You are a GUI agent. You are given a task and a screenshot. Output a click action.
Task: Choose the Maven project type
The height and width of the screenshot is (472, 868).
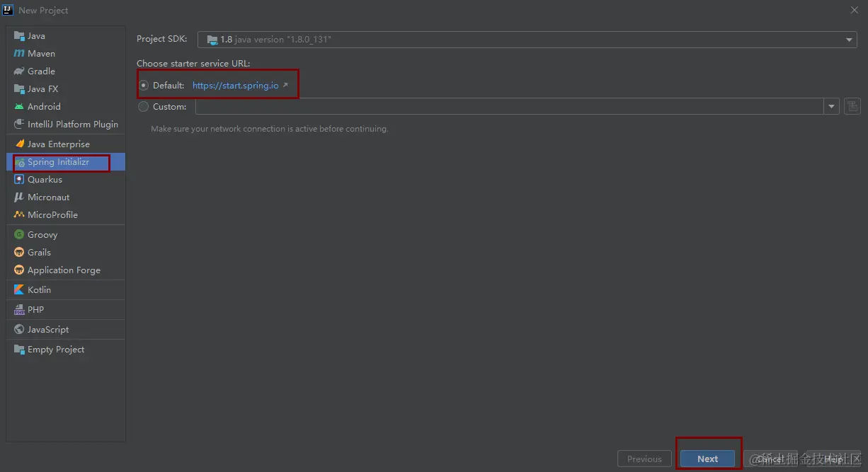[66, 53]
